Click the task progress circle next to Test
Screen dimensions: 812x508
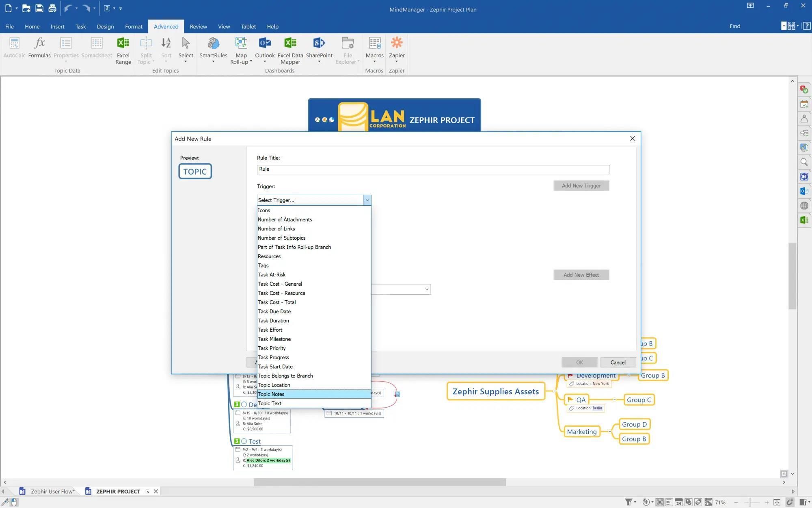pos(244,441)
